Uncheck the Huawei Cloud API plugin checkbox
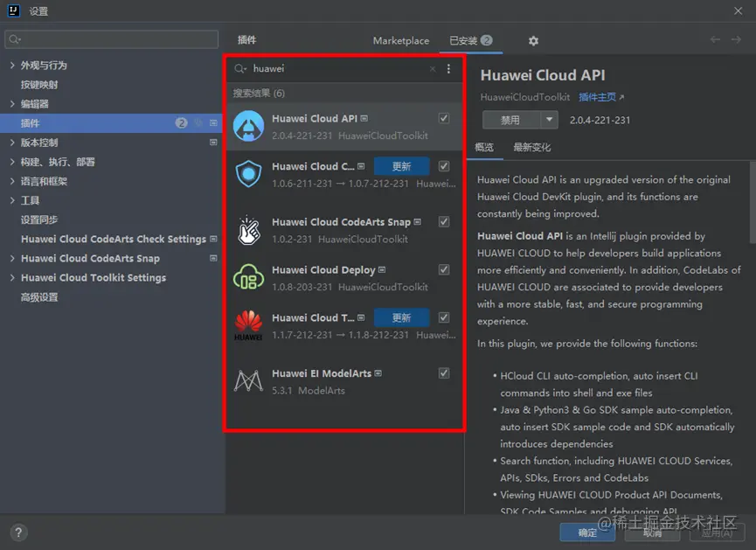The image size is (756, 550). (x=444, y=118)
